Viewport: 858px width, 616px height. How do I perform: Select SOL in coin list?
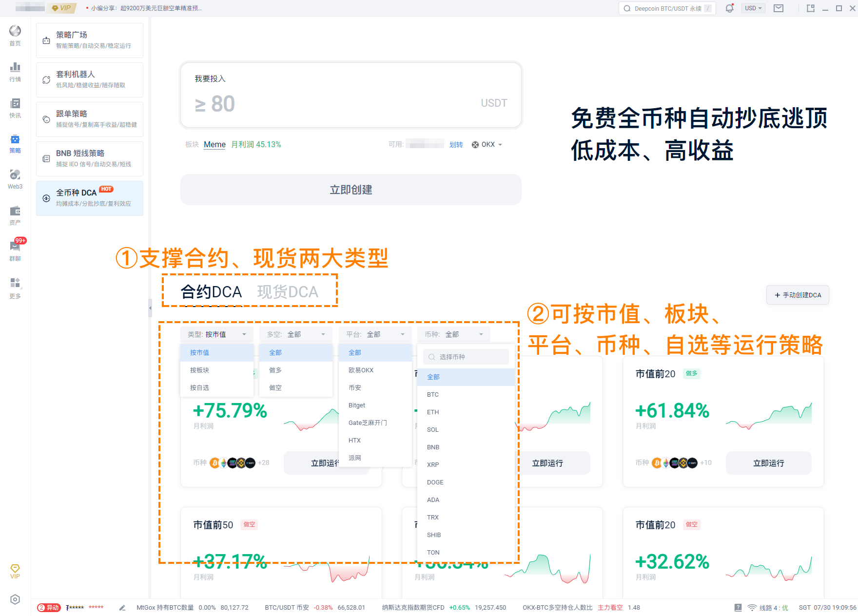click(x=466, y=430)
